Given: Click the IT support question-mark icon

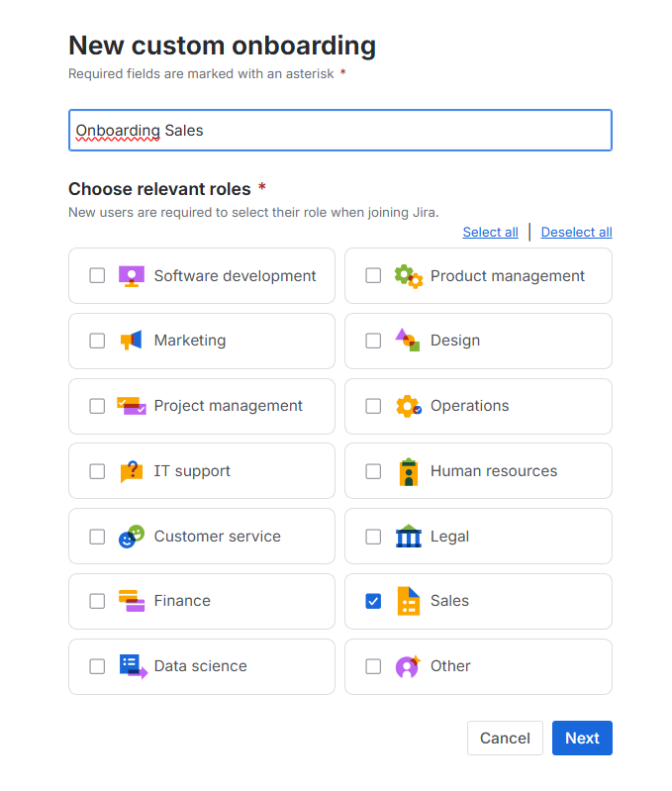Looking at the screenshot, I should pos(132,471).
